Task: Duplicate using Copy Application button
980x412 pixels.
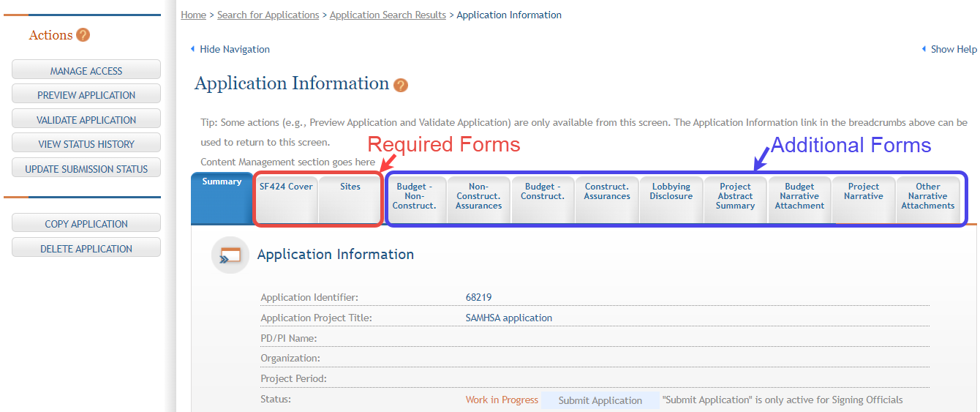Action: (86, 224)
